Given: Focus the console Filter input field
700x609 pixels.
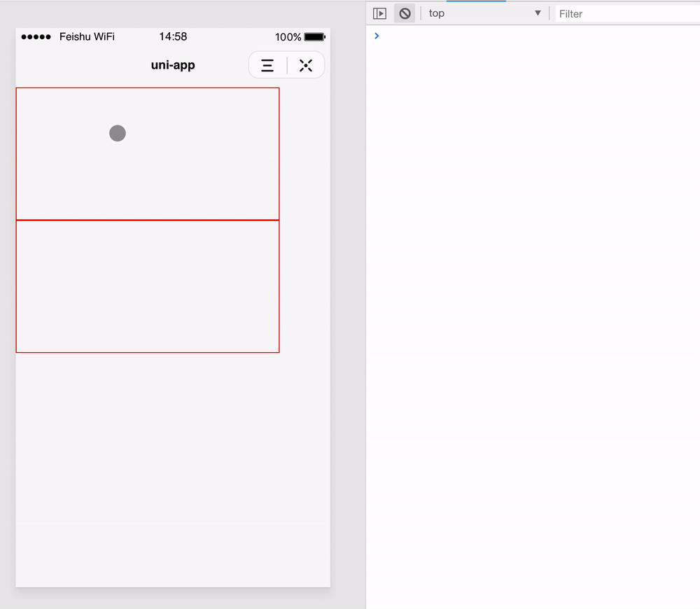Looking at the screenshot, I should point(628,14).
